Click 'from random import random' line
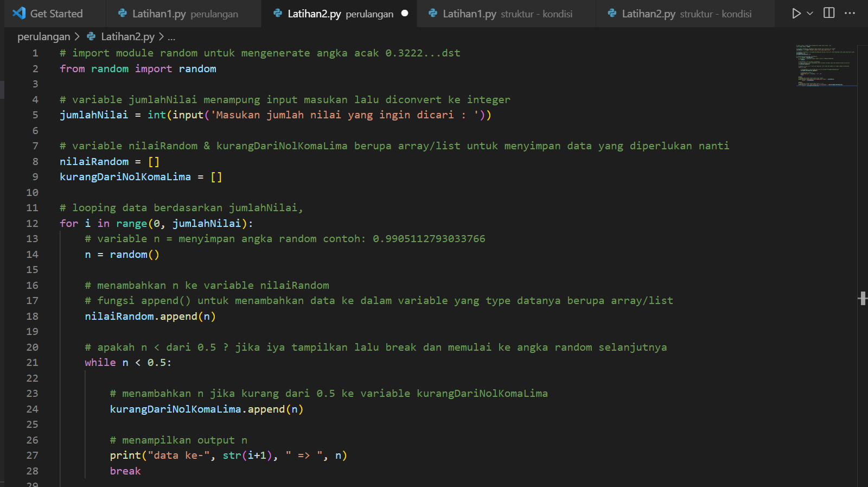Screen dimensions: 868x487 click(x=138, y=69)
